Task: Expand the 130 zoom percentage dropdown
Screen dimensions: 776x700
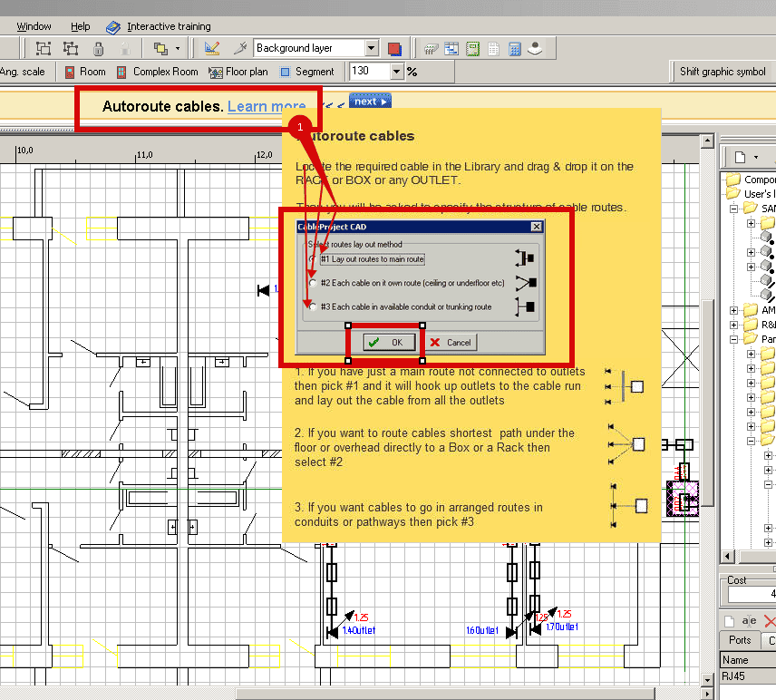Action: [396, 72]
